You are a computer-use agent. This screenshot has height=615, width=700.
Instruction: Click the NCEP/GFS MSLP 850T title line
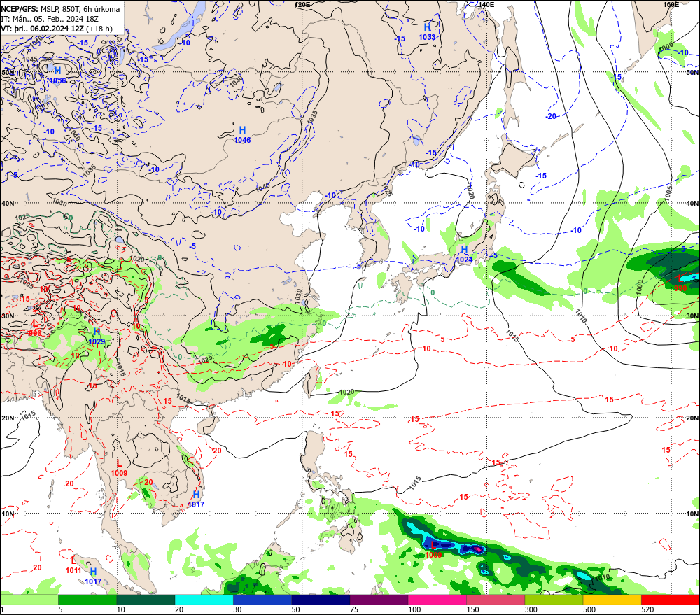point(60,9)
